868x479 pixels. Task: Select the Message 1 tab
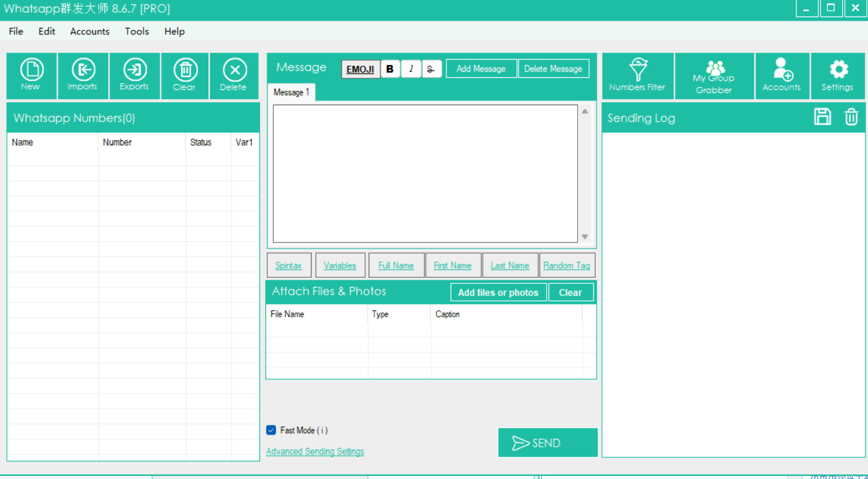click(291, 92)
